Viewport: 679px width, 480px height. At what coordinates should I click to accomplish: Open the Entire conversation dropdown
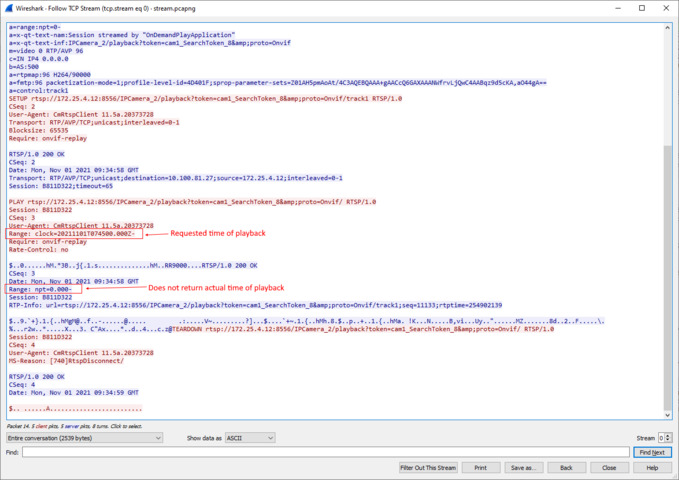point(83,437)
